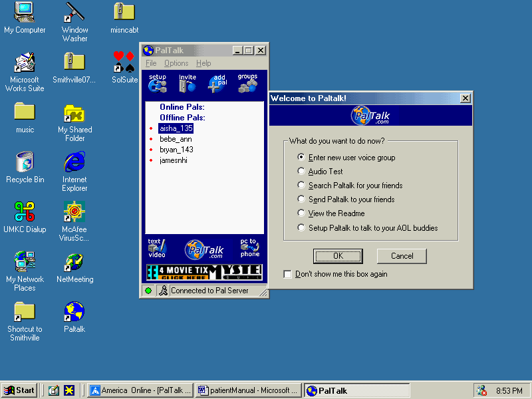Open the PalTalk setup tool
This screenshot has width=532, height=399.
158,83
